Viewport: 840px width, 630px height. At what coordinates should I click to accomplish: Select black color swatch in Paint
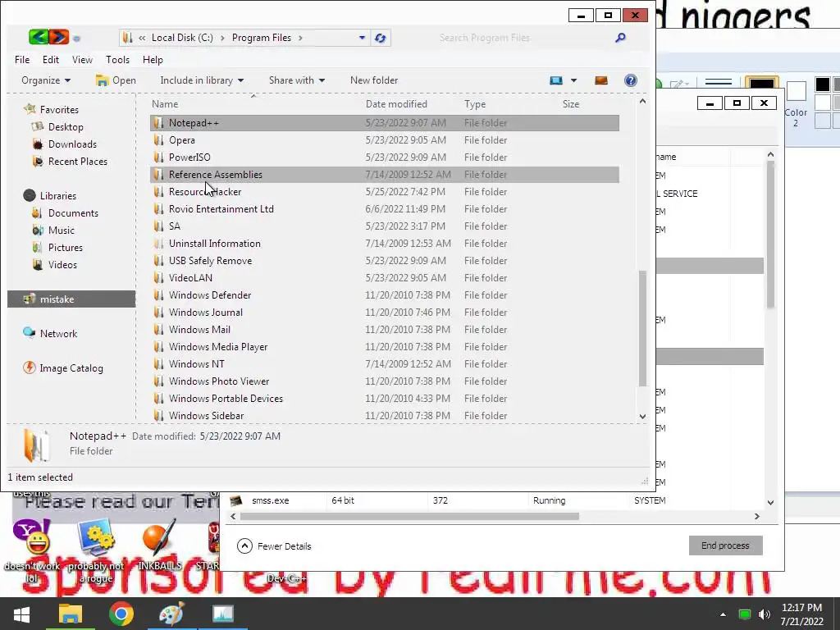tap(822, 84)
